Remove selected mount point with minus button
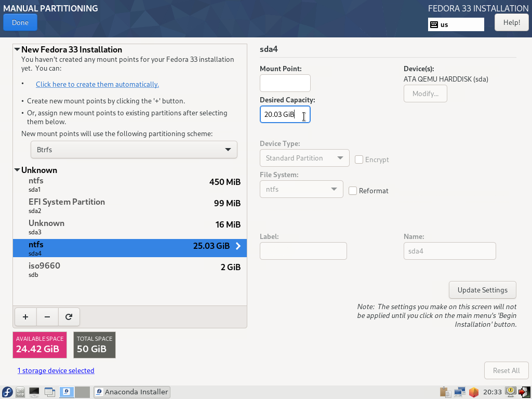Screen dimensions: 532x399 pos(47,317)
